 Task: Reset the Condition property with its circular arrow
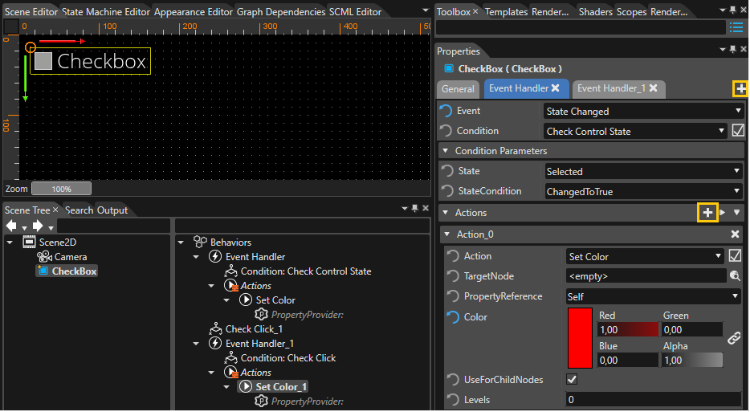(445, 131)
